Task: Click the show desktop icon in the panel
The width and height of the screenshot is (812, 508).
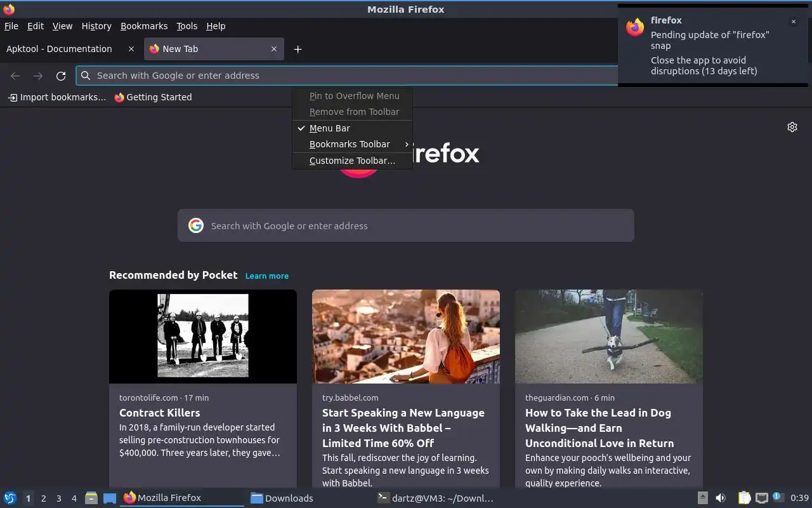Action: tap(110, 498)
